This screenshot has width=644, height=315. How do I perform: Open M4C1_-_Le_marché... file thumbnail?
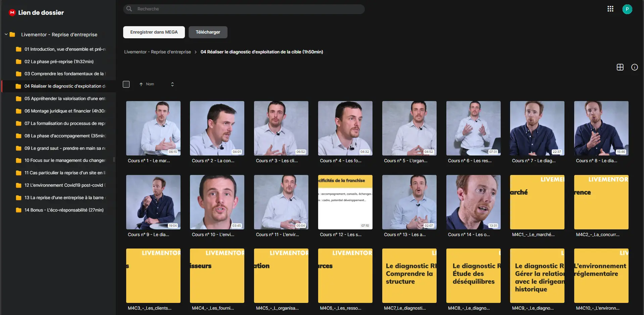click(x=537, y=202)
